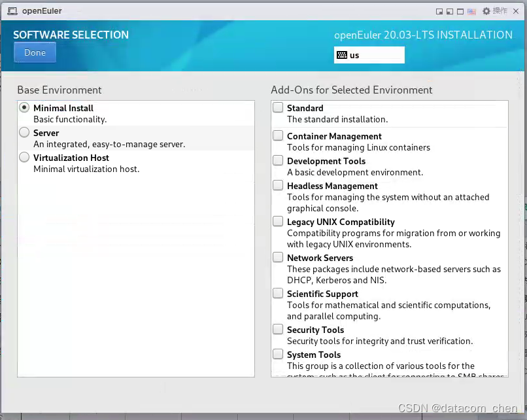
Task: Check the Security Tools add-on
Action: (x=277, y=328)
